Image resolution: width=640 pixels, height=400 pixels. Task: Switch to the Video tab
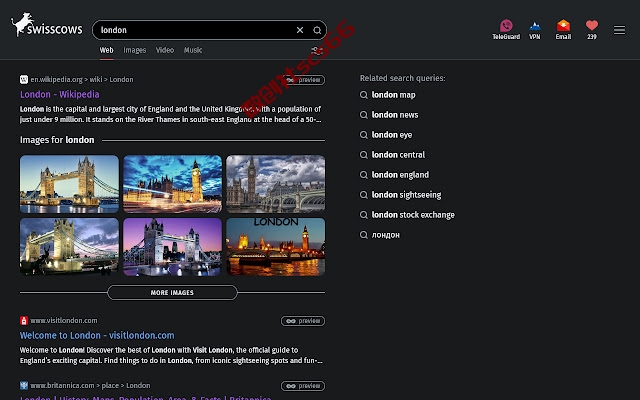pos(165,50)
